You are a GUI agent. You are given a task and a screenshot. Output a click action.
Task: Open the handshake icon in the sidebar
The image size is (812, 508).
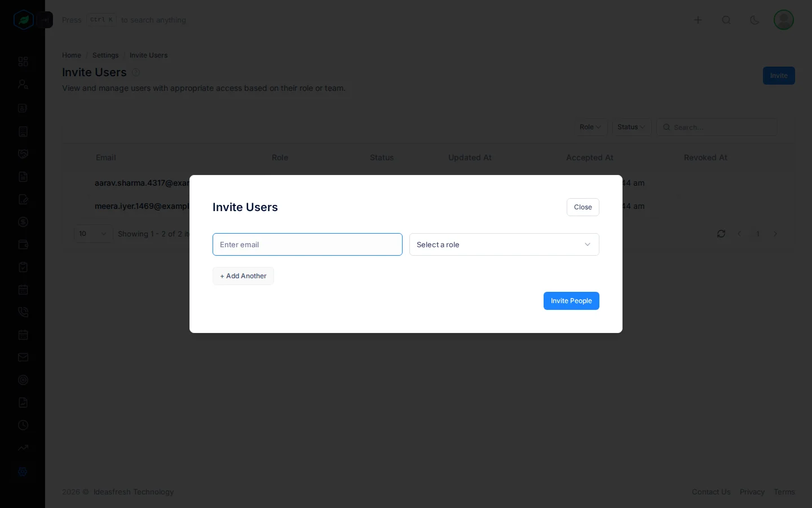click(x=23, y=154)
